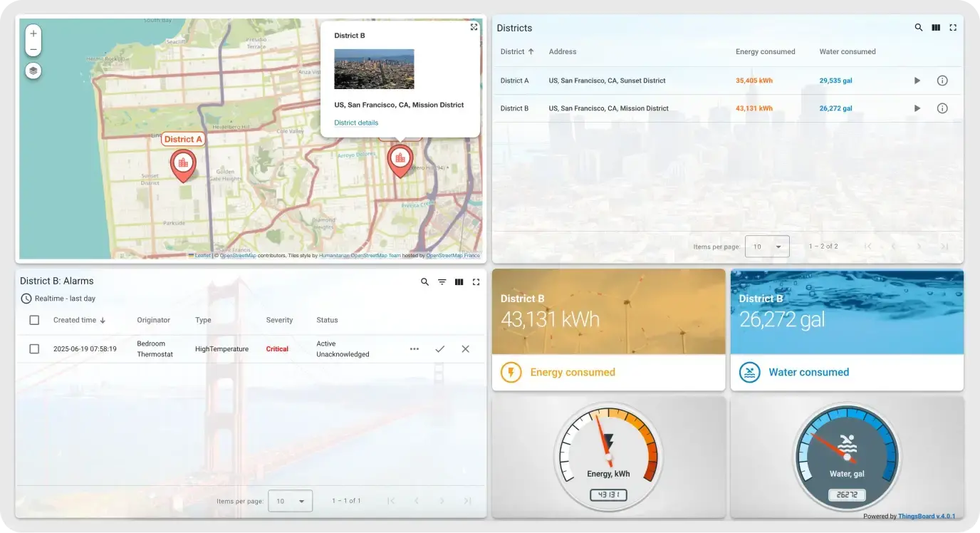This screenshot has width=980, height=533.
Task: Sort alarms by Created time column
Action: pyautogui.click(x=75, y=321)
